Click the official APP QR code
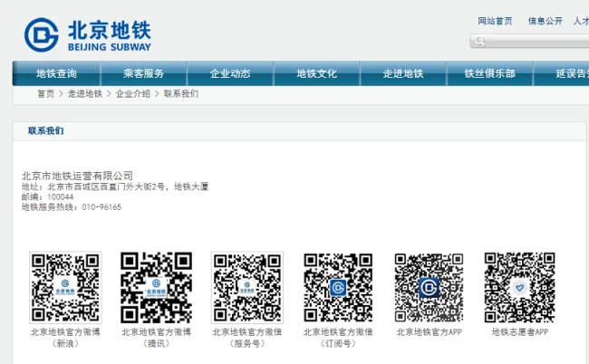Viewport: 589px width, 364px height. point(429,287)
